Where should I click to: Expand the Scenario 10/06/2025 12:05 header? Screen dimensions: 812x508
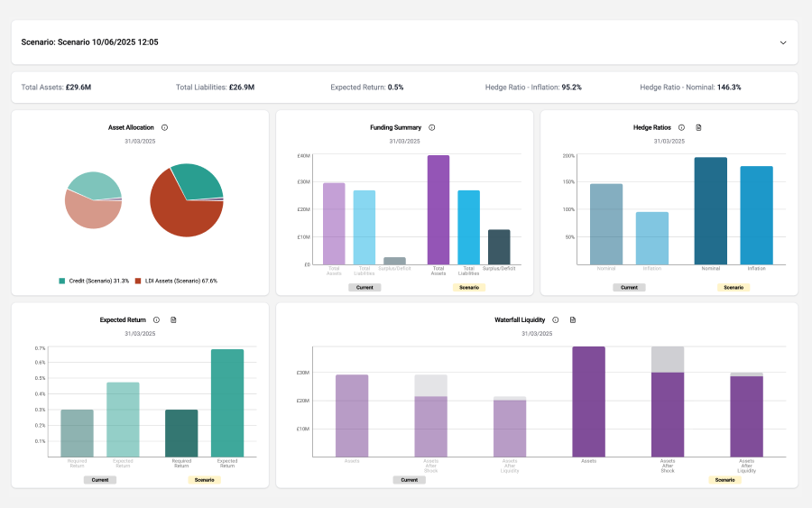pos(90,42)
